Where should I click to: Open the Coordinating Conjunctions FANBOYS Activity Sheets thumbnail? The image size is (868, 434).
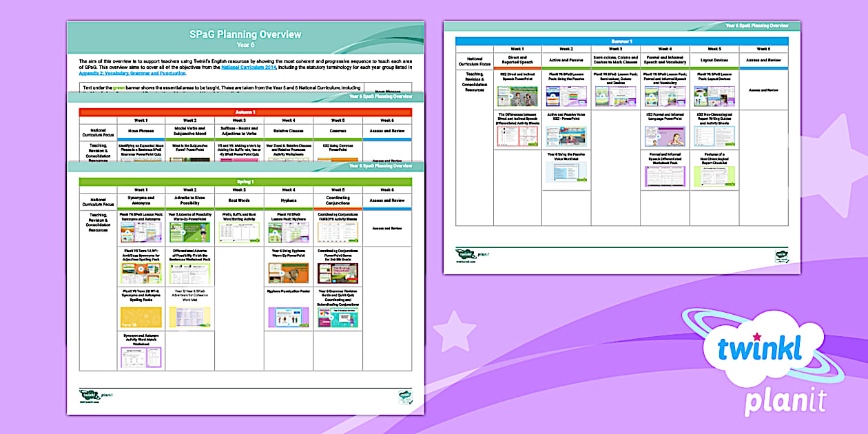(336, 231)
